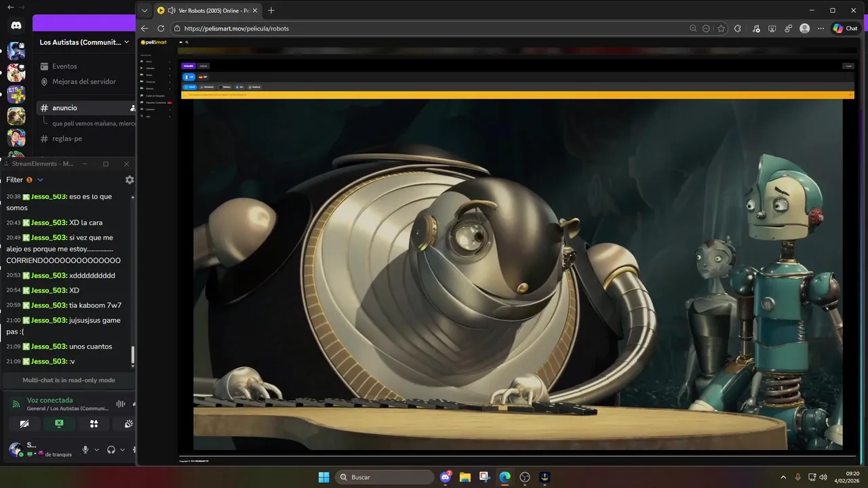Open the peliSmart logo home link

153,42
